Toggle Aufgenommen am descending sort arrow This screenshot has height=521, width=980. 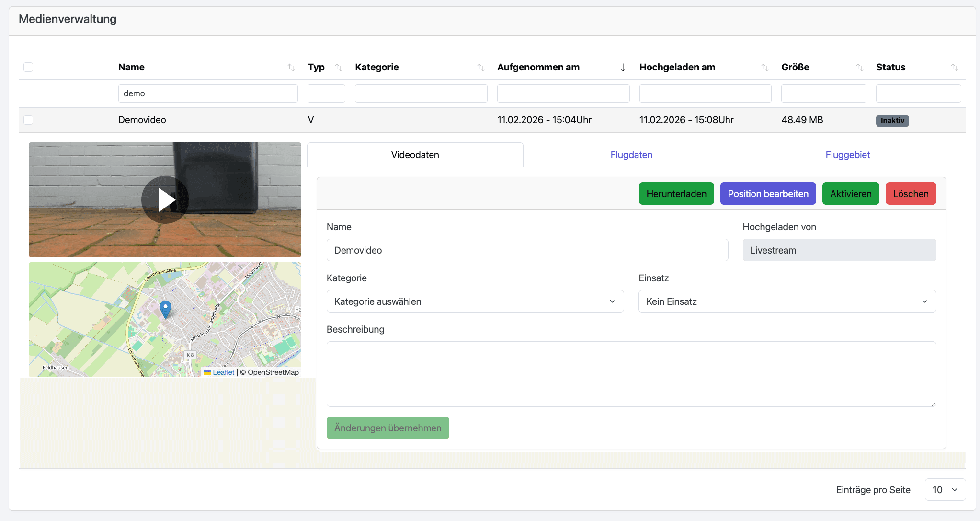click(x=623, y=68)
